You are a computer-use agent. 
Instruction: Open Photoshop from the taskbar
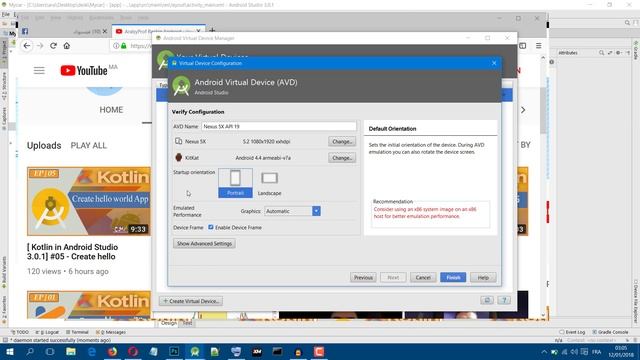[x=174, y=351]
